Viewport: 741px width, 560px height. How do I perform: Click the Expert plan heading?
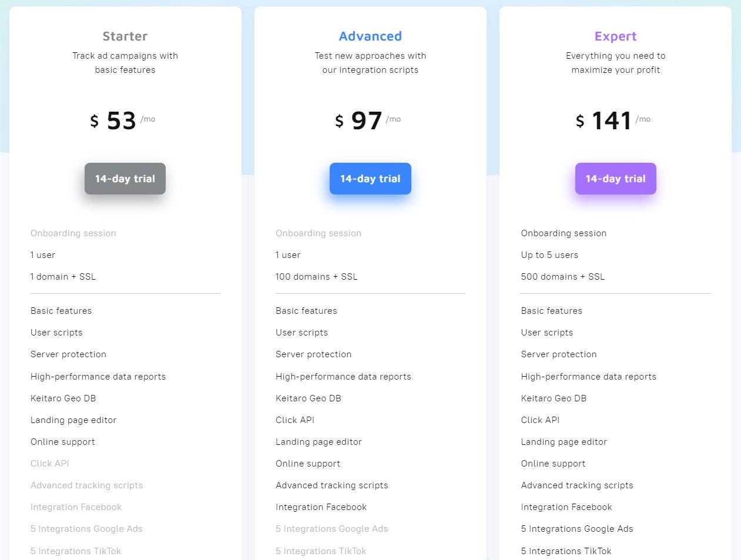(615, 36)
